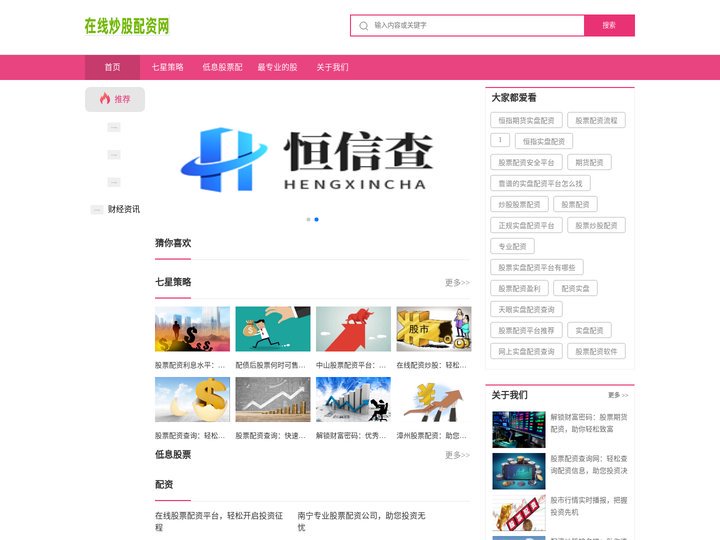
Task: Open article caption 股票配资查询：快速…
Action: coord(270,435)
